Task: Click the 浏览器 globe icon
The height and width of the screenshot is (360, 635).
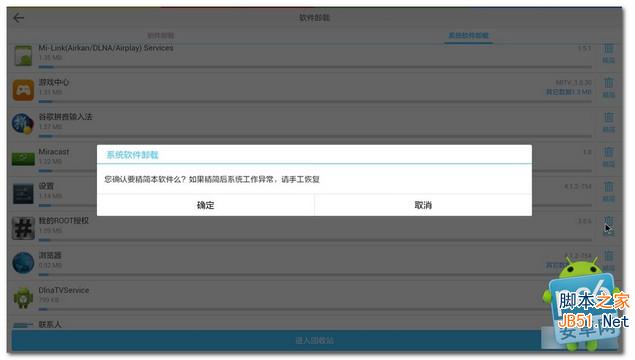Action: tap(23, 263)
